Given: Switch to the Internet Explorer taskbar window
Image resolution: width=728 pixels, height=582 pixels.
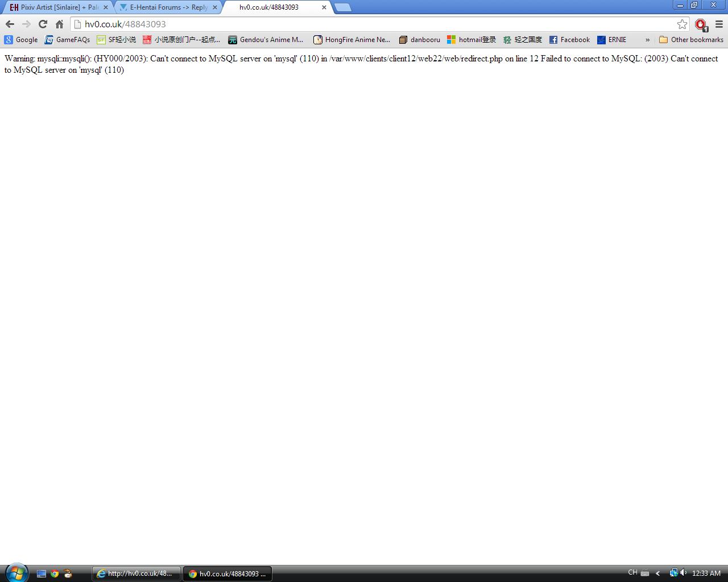Looking at the screenshot, I should pyautogui.click(x=136, y=573).
